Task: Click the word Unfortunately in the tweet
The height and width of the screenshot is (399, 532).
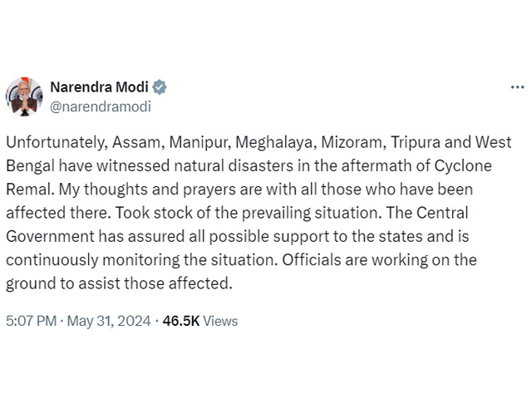Action: tap(57, 142)
